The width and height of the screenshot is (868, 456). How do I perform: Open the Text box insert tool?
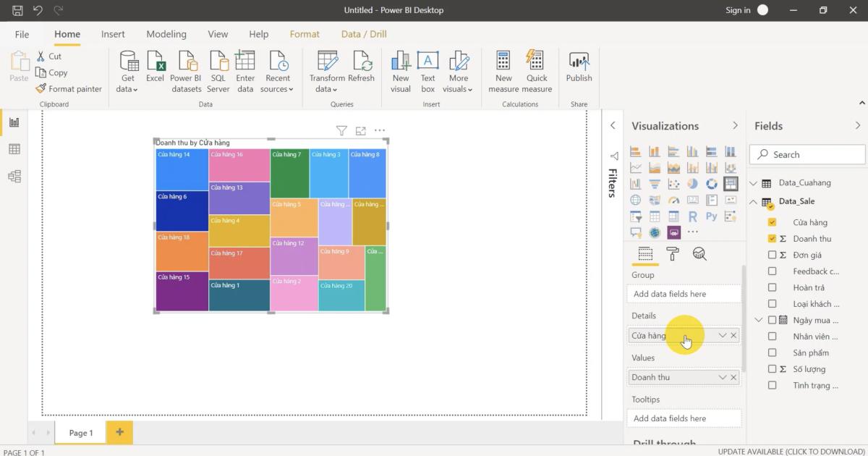point(427,69)
